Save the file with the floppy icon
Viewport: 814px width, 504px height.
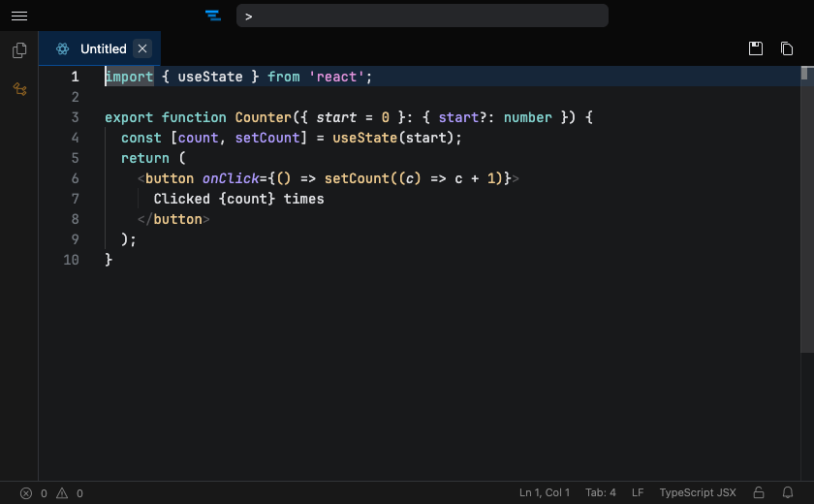755,48
